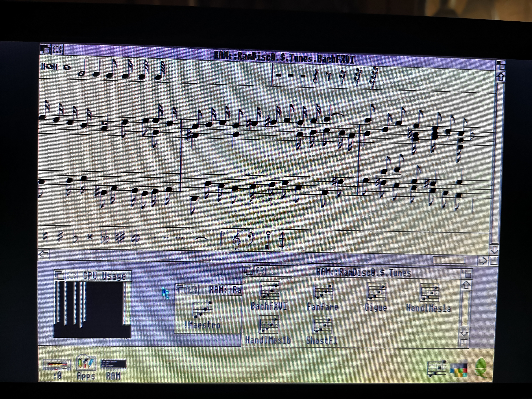Pick the semiquaver (sixteenth note) symbol

coord(128,69)
